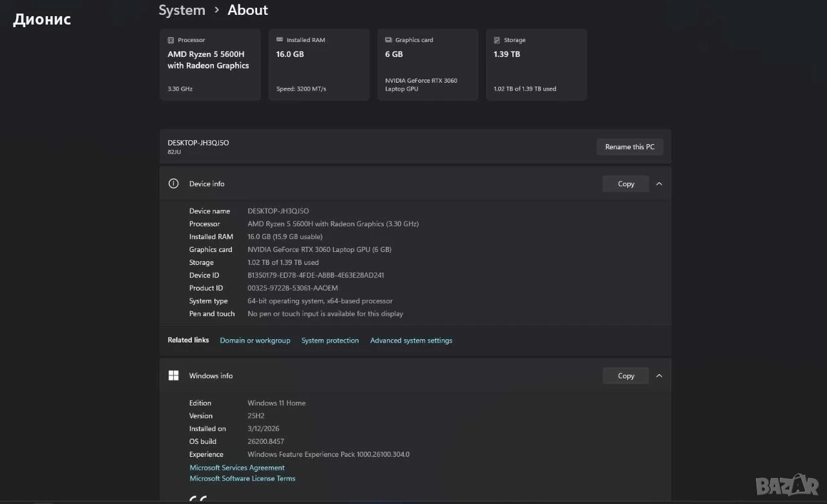Screen dimensions: 827x504
Task: Click the About breadcrumb title
Action: point(247,10)
